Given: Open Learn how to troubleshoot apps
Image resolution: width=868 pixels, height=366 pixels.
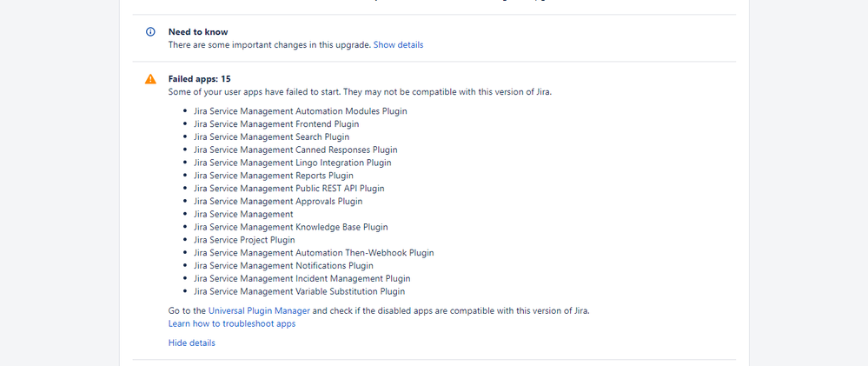Looking at the screenshot, I should (x=232, y=323).
